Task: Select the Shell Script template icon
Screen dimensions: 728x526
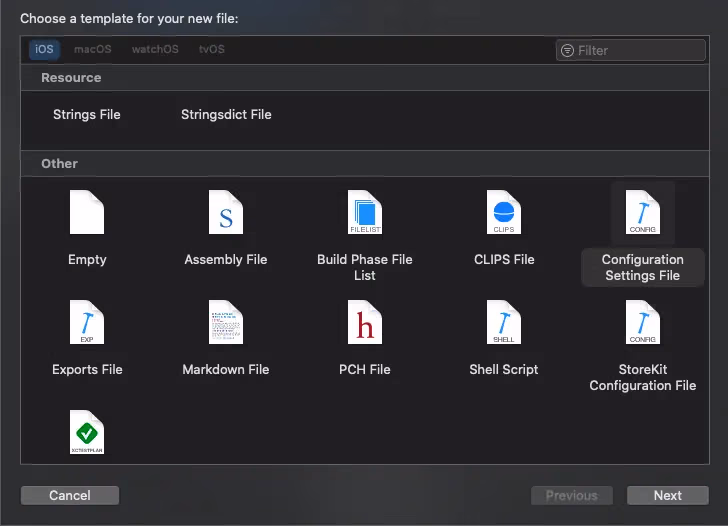Action: pyautogui.click(x=504, y=322)
